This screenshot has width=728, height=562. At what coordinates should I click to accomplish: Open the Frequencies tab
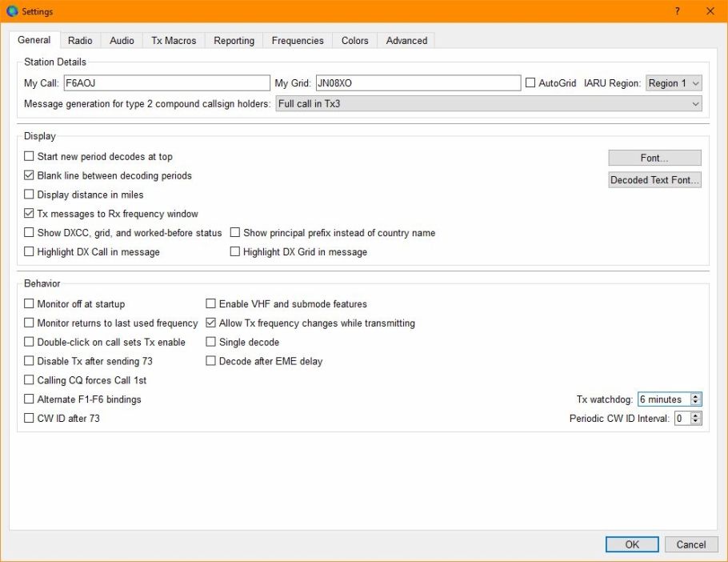tap(298, 41)
